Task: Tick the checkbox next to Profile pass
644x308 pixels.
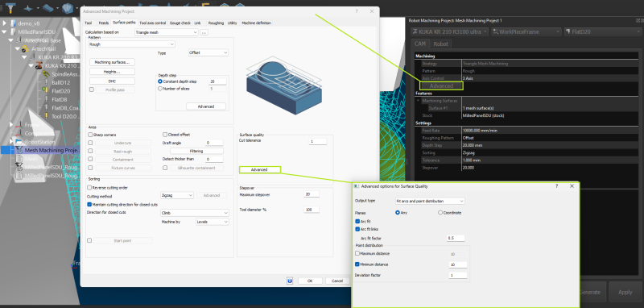Action: [91, 89]
